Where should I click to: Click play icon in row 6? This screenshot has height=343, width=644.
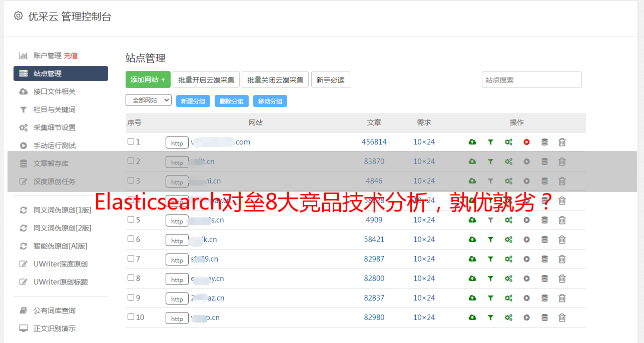[x=526, y=239]
